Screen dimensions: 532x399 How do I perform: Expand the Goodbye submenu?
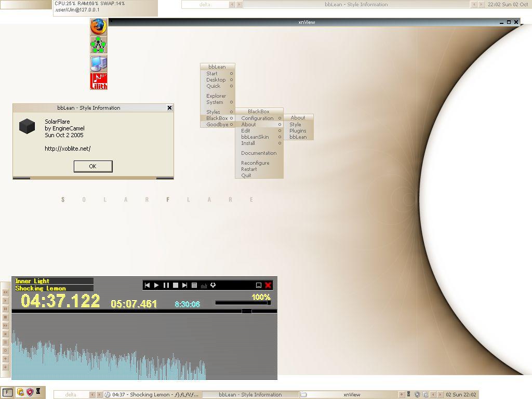[x=218, y=125]
